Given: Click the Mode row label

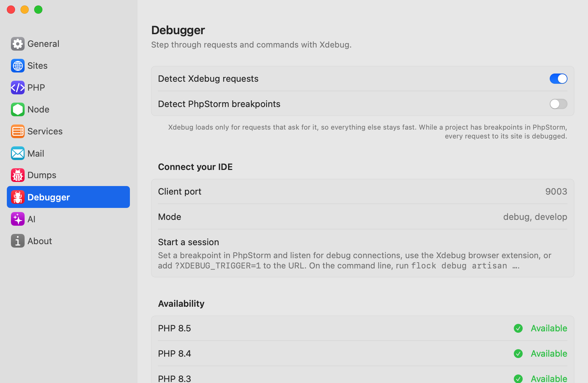Looking at the screenshot, I should tap(170, 217).
